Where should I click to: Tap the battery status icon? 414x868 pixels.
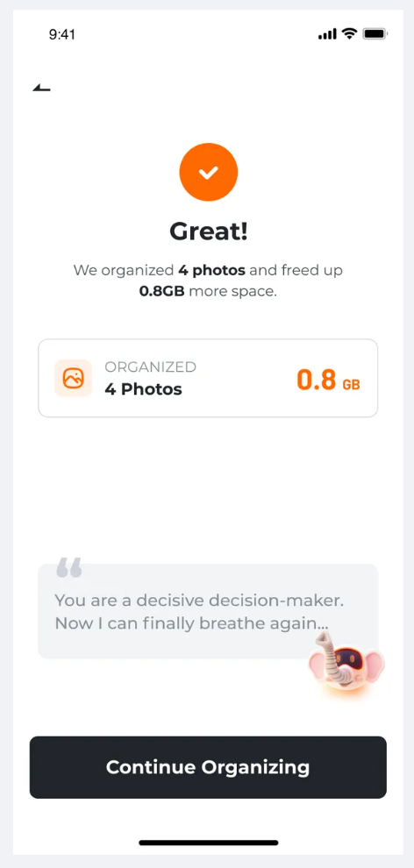(375, 34)
